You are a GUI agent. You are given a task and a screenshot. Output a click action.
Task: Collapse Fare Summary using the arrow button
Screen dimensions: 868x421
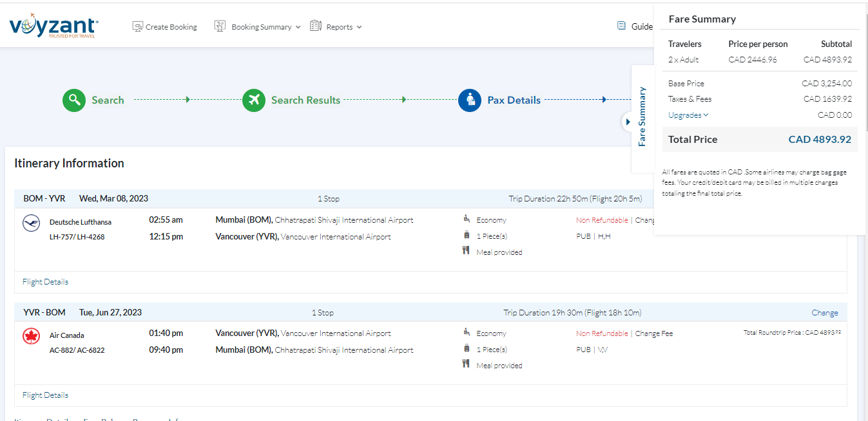tap(628, 122)
